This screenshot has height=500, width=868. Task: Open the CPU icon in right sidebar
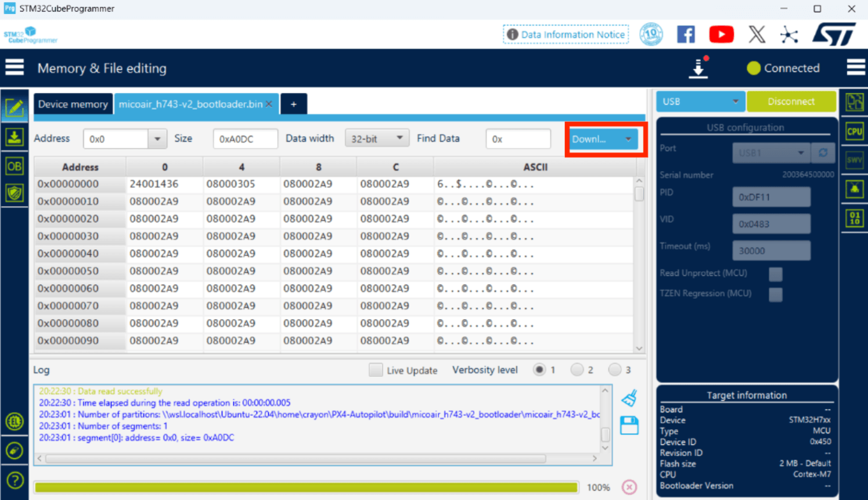click(855, 131)
